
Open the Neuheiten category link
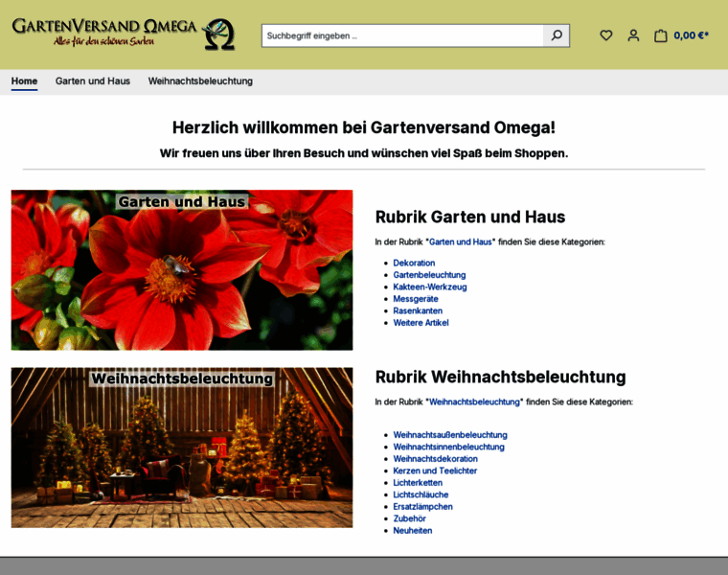(x=412, y=531)
